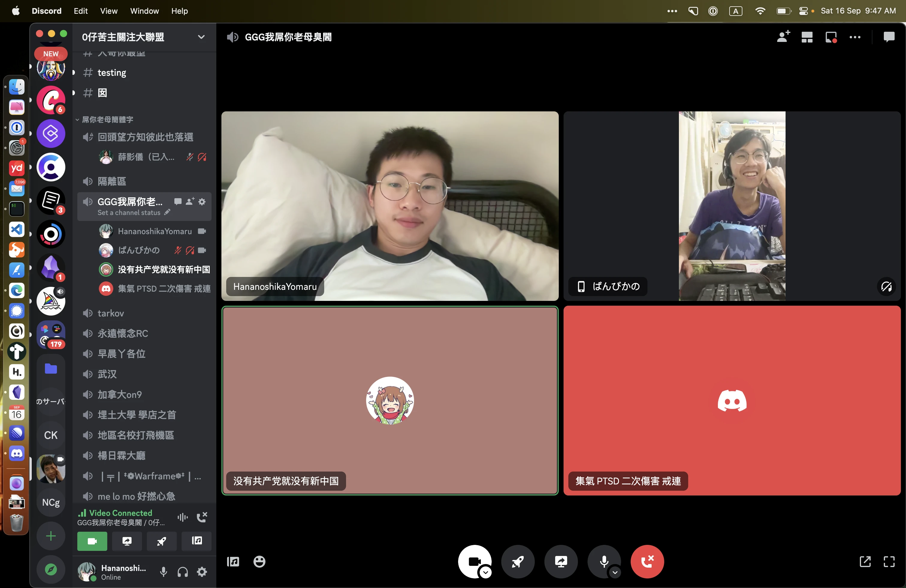
Task: Open the CK server
Action: 51,435
